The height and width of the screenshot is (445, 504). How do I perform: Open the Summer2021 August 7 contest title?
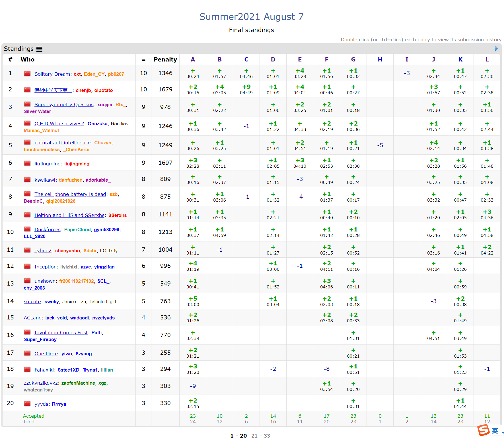pyautogui.click(x=251, y=17)
